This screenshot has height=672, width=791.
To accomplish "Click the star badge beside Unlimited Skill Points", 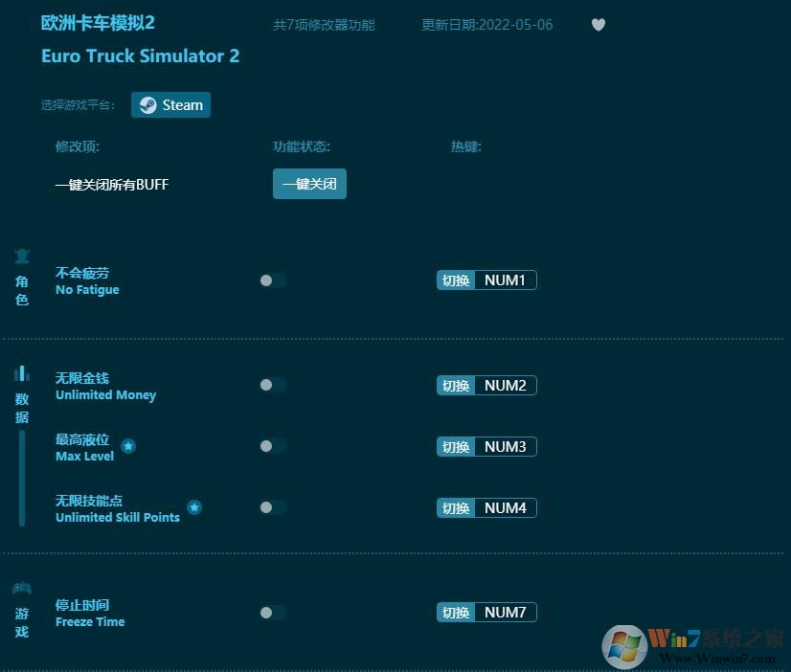I will pyautogui.click(x=194, y=507).
